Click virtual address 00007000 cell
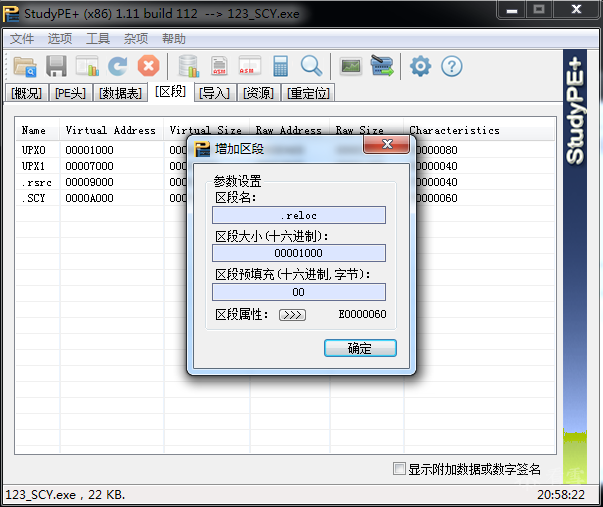Viewport: 603px width, 507px height. (x=89, y=166)
